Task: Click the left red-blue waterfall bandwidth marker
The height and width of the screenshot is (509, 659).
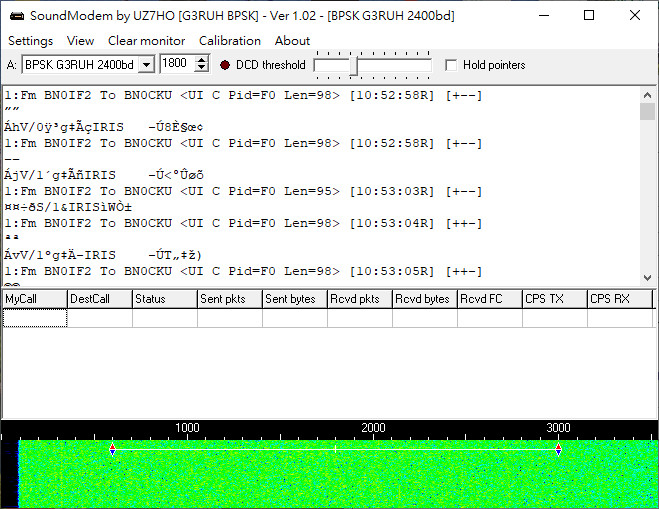Action: [x=112, y=449]
